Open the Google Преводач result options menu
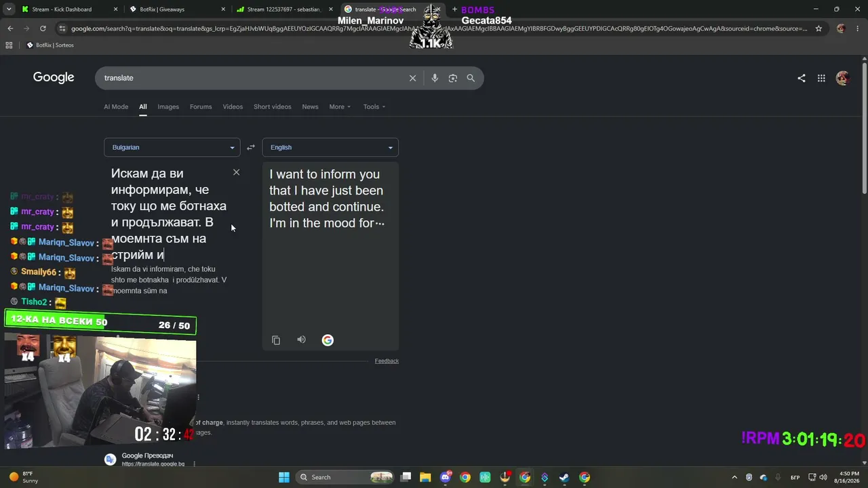 click(x=195, y=464)
